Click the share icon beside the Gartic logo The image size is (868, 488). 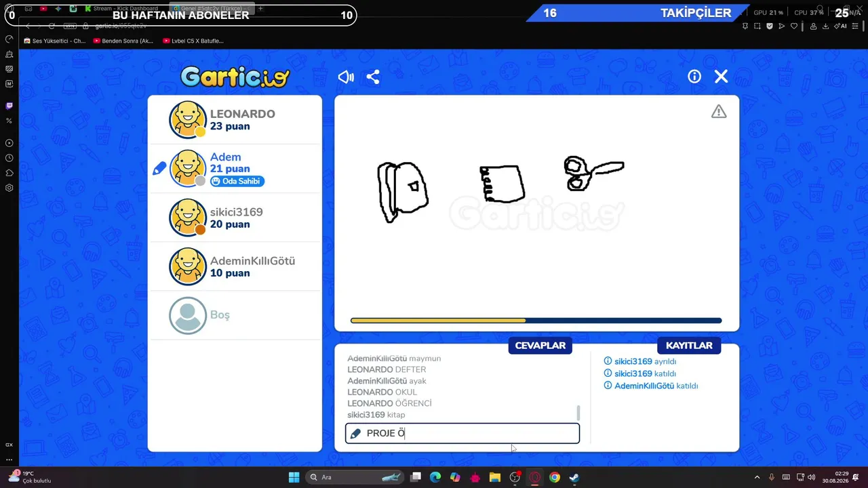coord(373,77)
